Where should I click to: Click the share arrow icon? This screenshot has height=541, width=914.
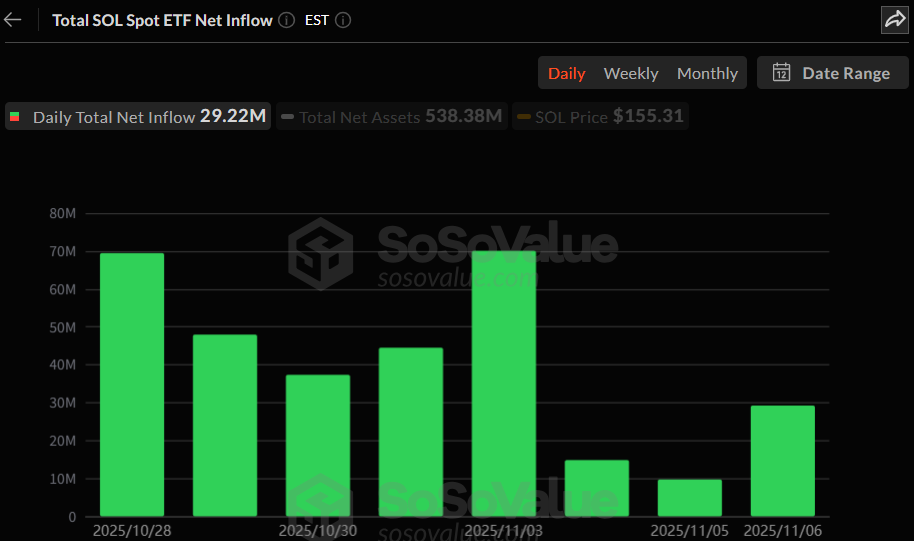[x=893, y=20]
